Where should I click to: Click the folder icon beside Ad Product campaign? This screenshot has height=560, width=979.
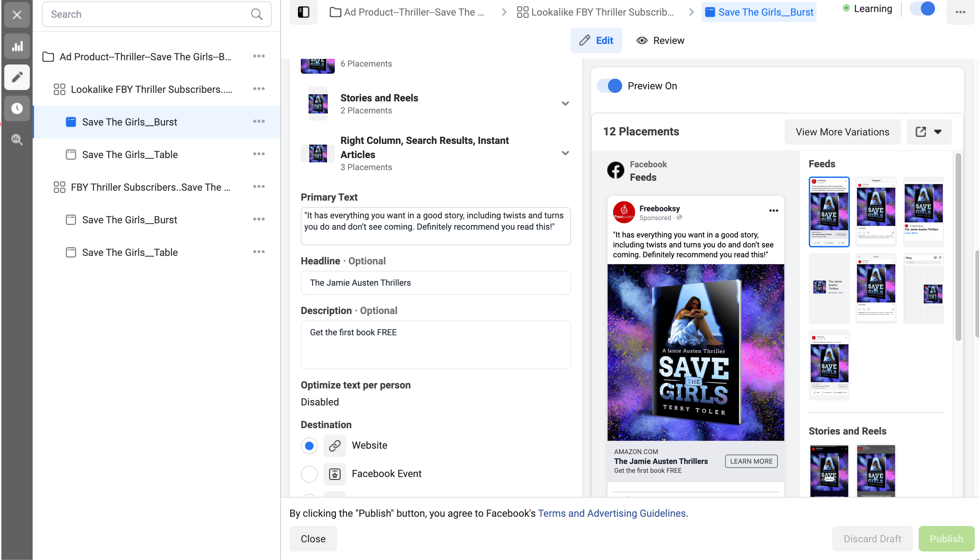point(48,57)
